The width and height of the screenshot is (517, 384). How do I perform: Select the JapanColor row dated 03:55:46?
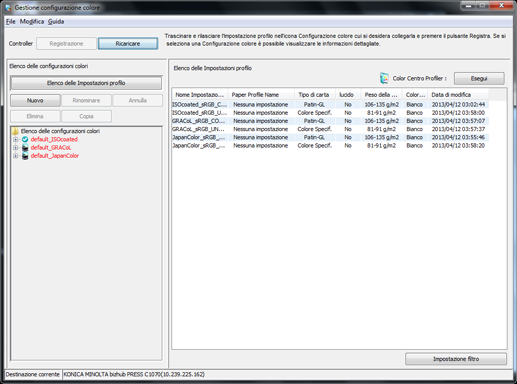pyautogui.click(x=330, y=137)
